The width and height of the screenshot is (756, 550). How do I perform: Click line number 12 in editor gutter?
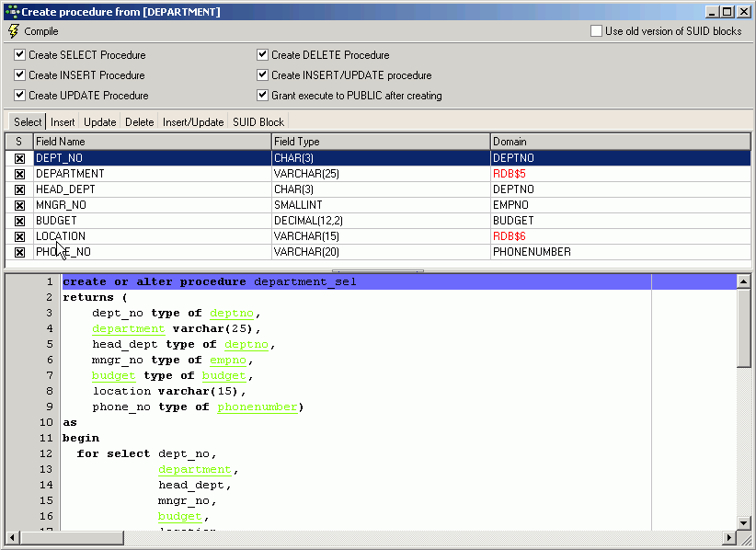pyautogui.click(x=46, y=453)
